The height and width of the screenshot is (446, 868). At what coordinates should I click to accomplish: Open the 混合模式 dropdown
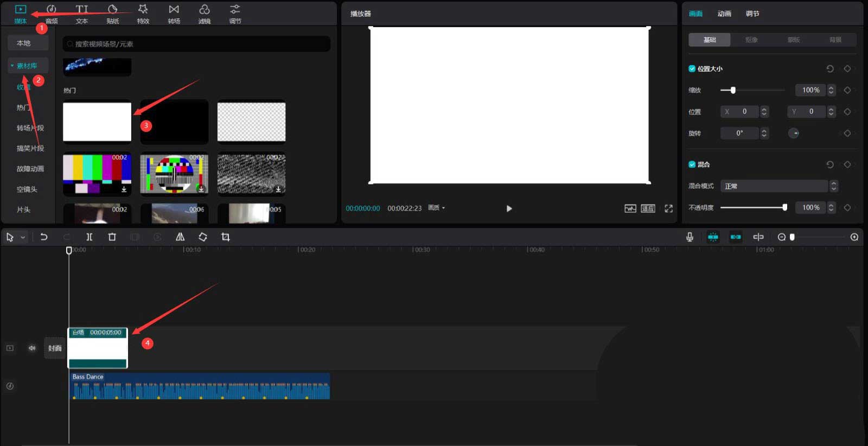(778, 186)
